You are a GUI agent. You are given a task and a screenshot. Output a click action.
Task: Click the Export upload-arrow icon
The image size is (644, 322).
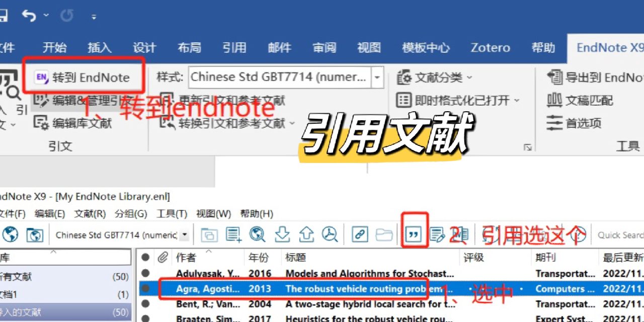click(x=306, y=234)
